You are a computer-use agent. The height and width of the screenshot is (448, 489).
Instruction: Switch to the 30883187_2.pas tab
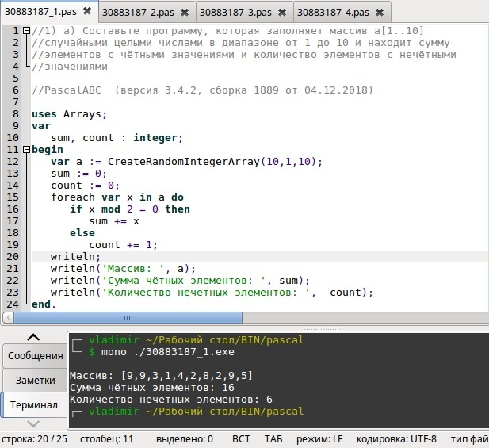(139, 13)
